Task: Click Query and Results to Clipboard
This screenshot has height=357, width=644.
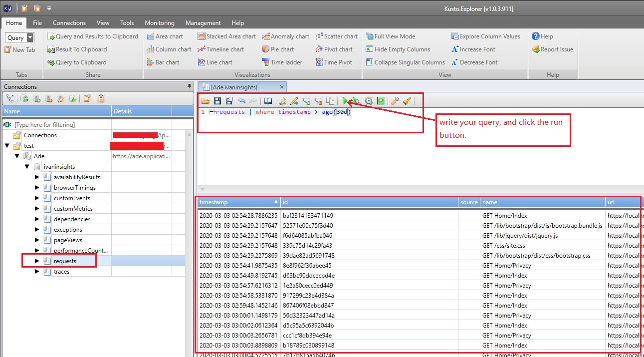Action: coord(93,36)
